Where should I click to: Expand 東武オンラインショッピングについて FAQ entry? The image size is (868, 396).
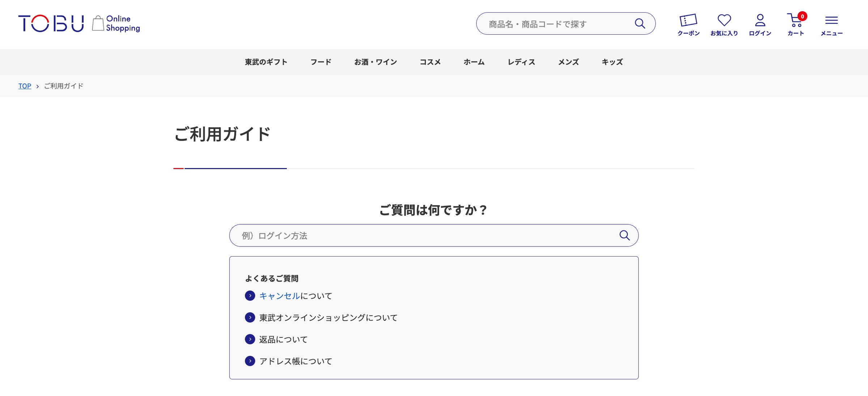(x=327, y=318)
